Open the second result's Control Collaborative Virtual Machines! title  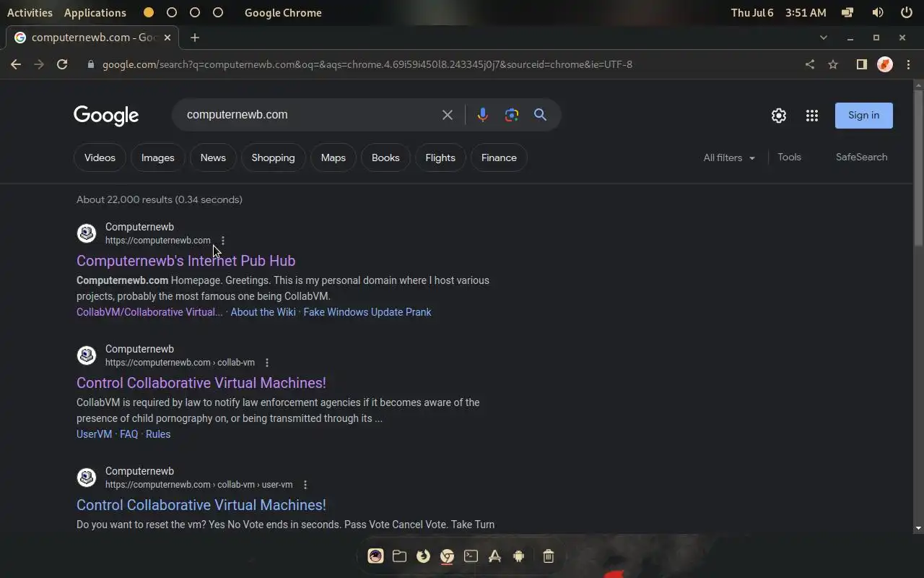(201, 383)
